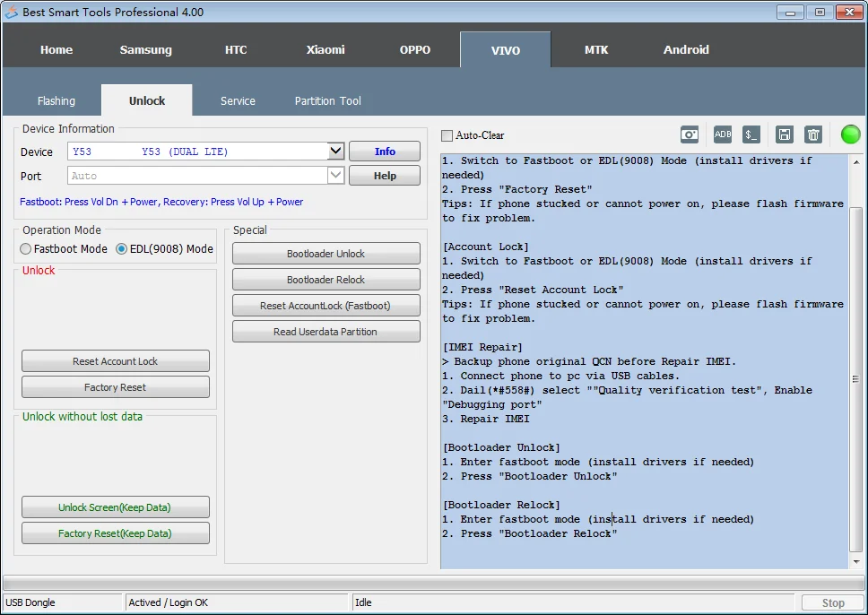The image size is (868, 615).
Task: Open the Service sub-tab
Action: click(238, 100)
